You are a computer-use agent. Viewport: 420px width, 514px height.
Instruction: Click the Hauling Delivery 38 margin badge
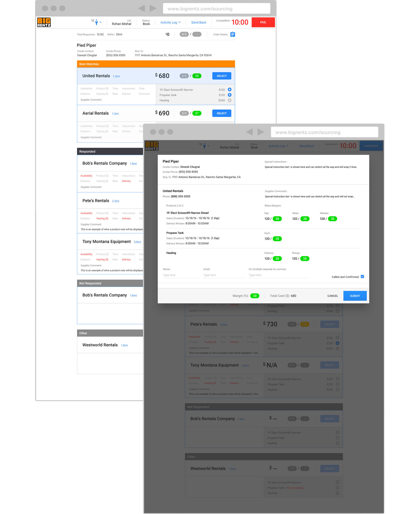[277, 258]
